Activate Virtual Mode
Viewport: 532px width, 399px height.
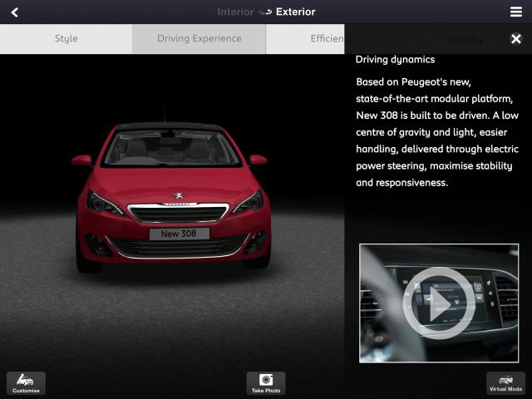click(505, 382)
